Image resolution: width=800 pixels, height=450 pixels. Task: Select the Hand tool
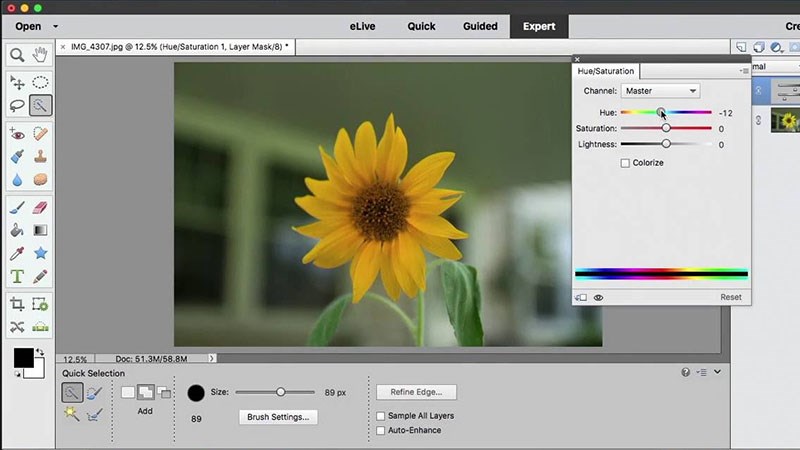coord(41,55)
